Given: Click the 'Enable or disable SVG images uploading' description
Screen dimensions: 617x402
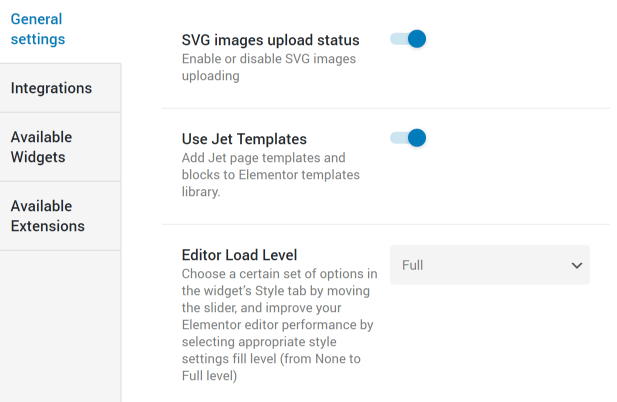Looking at the screenshot, I should click(x=269, y=67).
